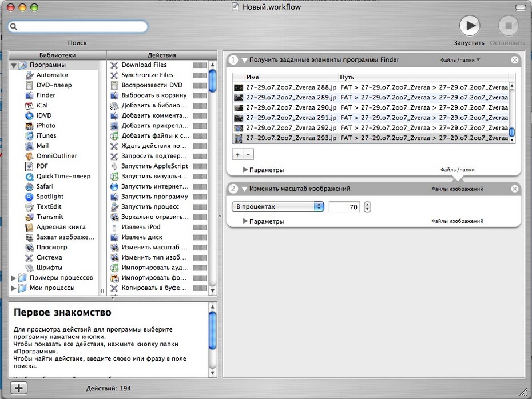
Task: Select Safari library item
Action: click(x=45, y=186)
